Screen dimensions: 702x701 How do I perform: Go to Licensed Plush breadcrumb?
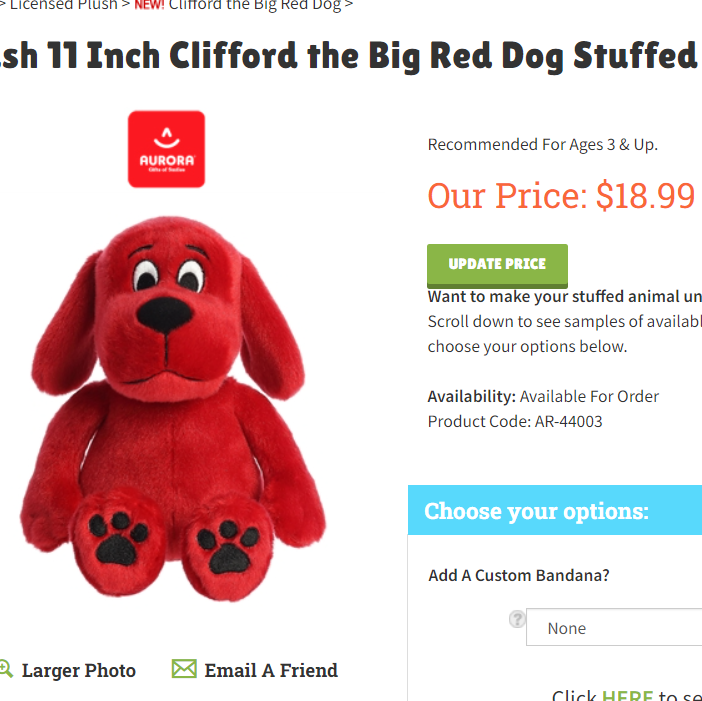[64, 5]
